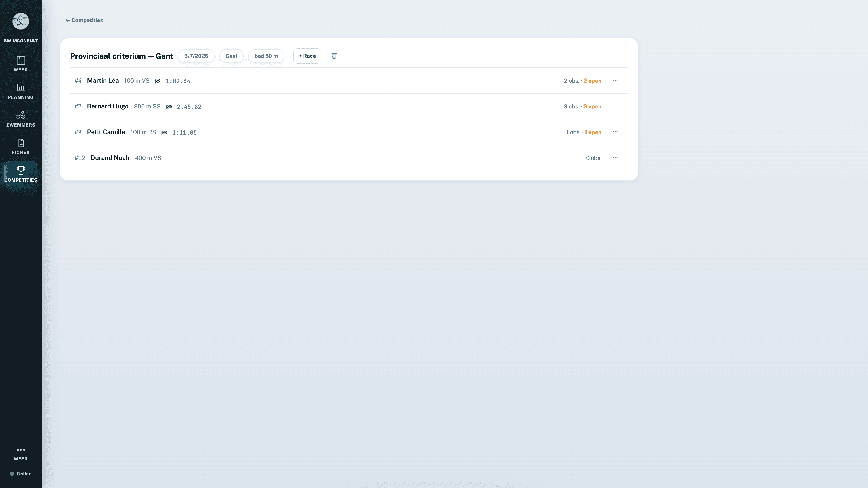This screenshot has height=488, width=868.
Task: Select swimmer Petit Camille
Action: (106, 132)
